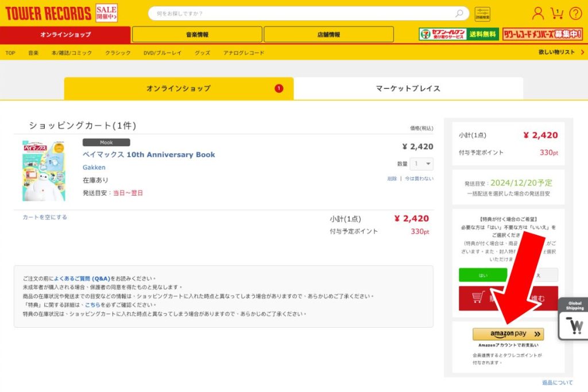Click the Baymax book cover thumbnail
The image size is (588, 392).
44,170
